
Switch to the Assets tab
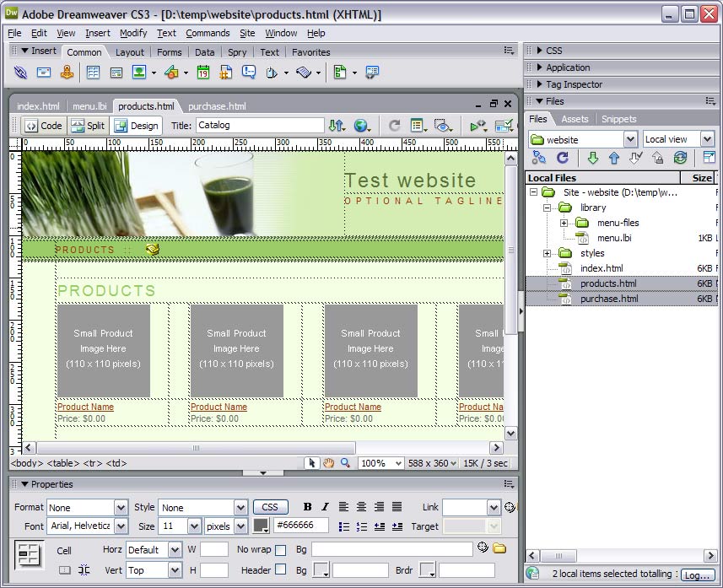(x=575, y=119)
